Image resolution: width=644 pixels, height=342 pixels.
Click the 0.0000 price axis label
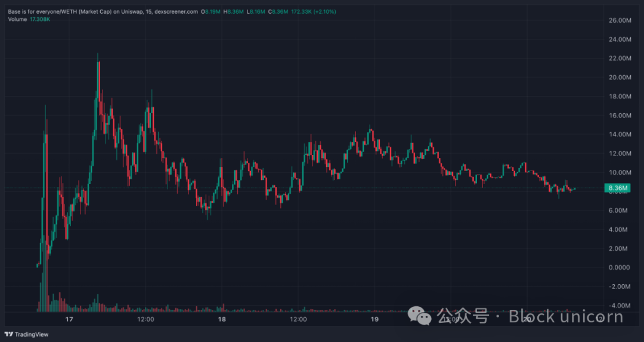tap(620, 268)
